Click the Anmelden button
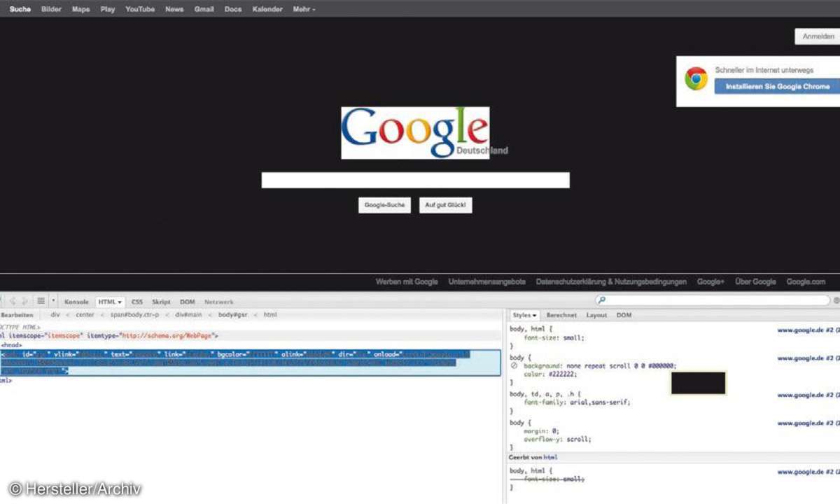 point(818,36)
